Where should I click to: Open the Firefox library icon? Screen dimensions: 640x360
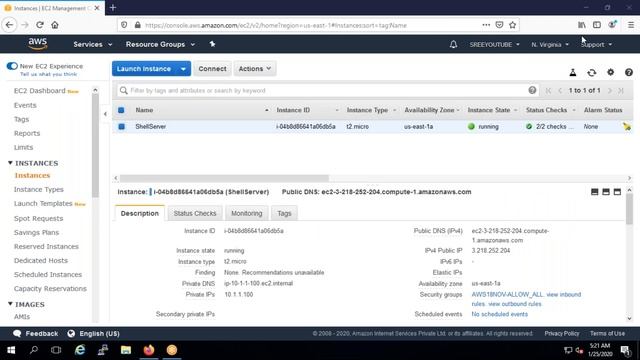tap(582, 25)
